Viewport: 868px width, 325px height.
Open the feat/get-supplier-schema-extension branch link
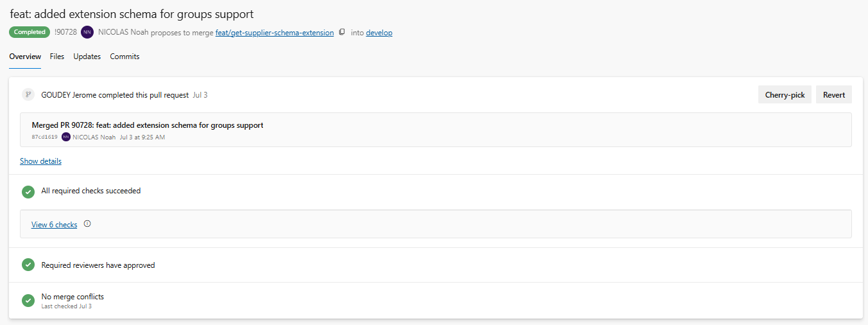click(275, 33)
